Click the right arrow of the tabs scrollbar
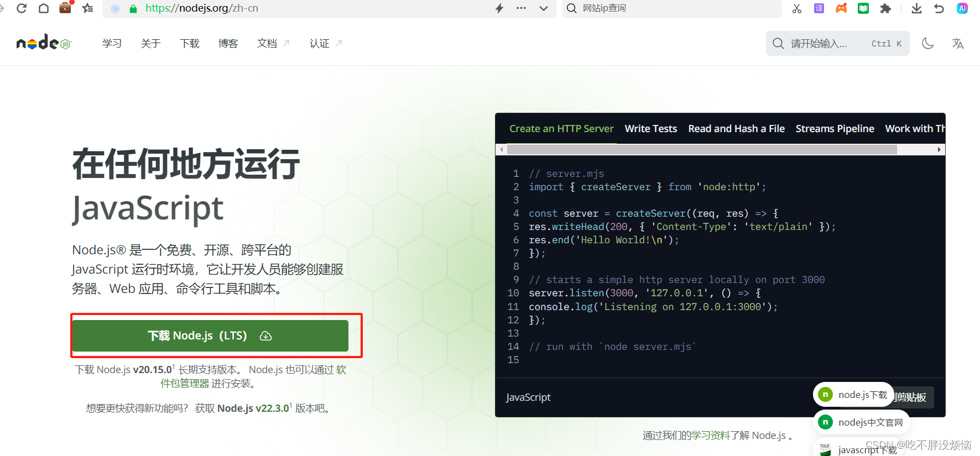 tap(939, 149)
